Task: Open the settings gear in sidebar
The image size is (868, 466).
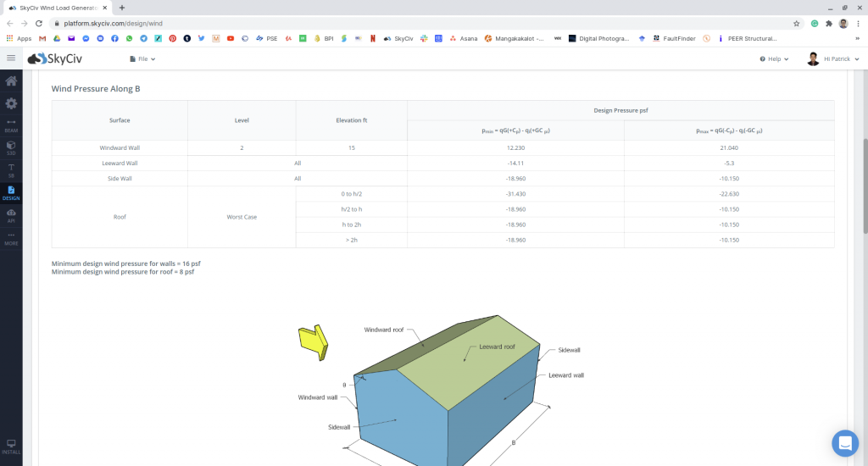Action: click(x=11, y=103)
